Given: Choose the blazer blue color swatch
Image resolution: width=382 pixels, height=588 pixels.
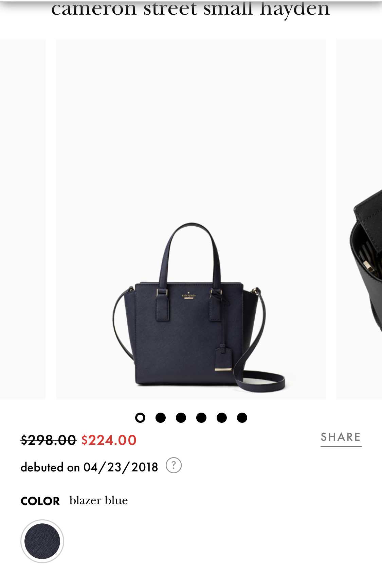Looking at the screenshot, I should [42, 541].
